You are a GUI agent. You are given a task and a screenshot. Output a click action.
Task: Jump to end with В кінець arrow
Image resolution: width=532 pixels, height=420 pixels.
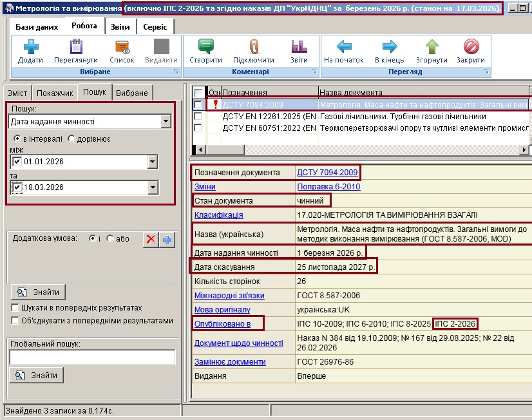[x=389, y=48]
